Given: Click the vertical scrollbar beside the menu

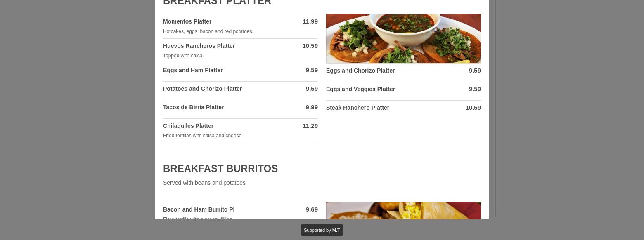Looking at the screenshot, I should 495,108.
